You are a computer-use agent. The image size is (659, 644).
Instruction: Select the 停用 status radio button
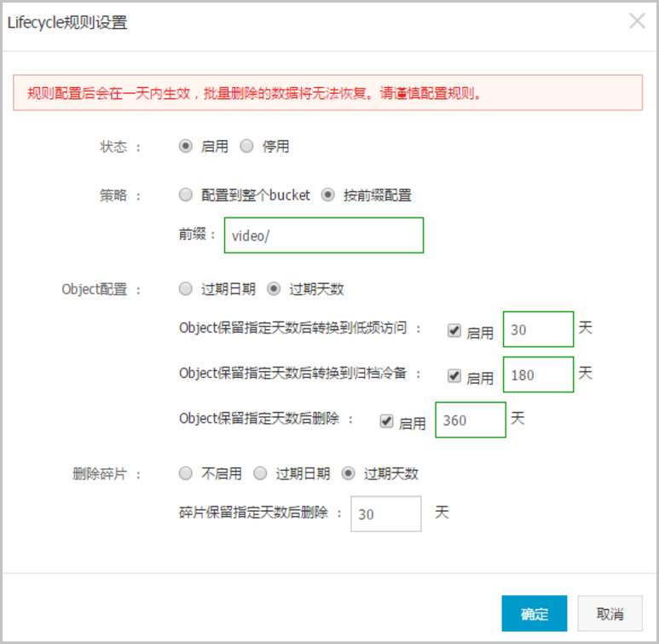(246, 146)
